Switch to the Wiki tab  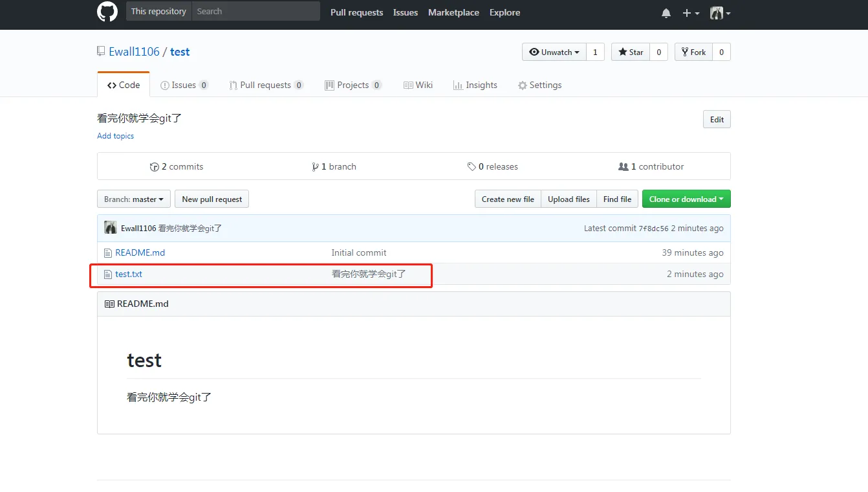[x=418, y=85]
